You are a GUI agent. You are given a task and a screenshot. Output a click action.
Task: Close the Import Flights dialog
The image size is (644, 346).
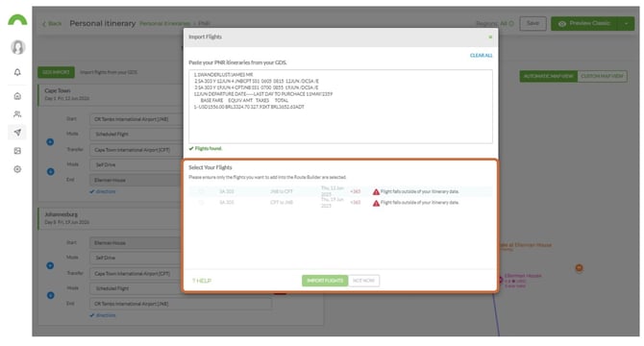click(x=490, y=37)
